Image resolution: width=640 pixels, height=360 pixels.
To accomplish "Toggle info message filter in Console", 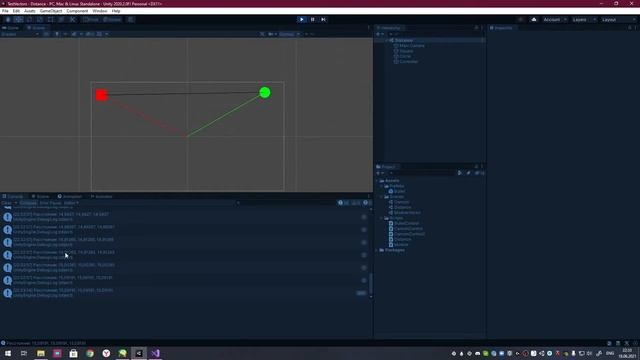I will [343, 203].
